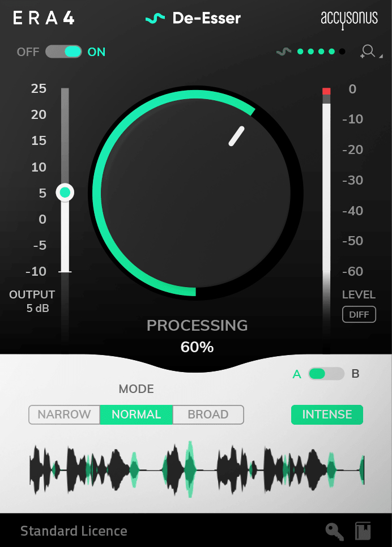
Task: Click the 25 mark on output scale
Action: (x=39, y=88)
